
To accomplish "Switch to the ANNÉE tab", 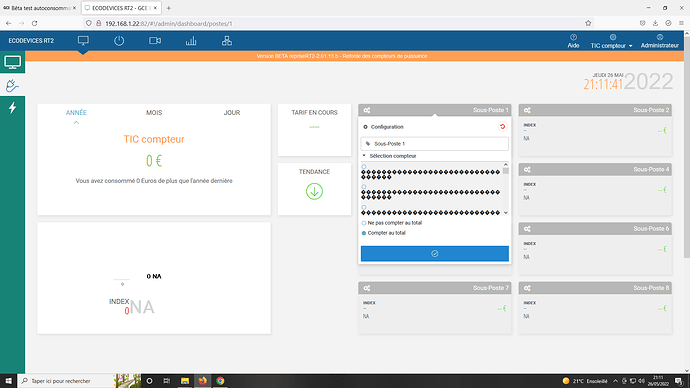I will [76, 113].
